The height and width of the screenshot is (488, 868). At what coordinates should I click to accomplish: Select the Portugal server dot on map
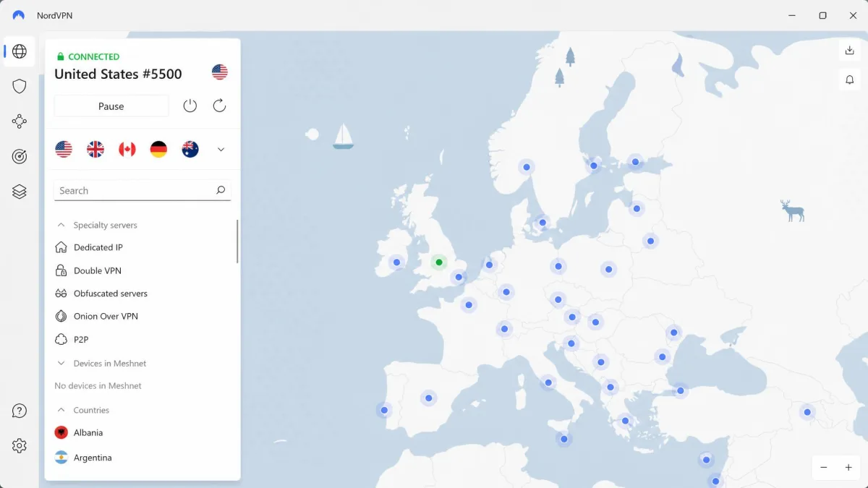[x=384, y=410]
